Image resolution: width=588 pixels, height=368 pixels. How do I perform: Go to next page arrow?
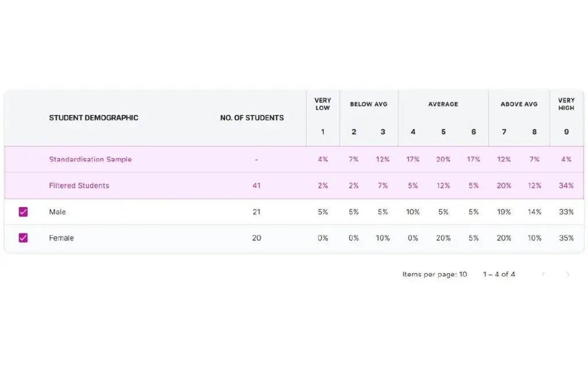pos(567,274)
